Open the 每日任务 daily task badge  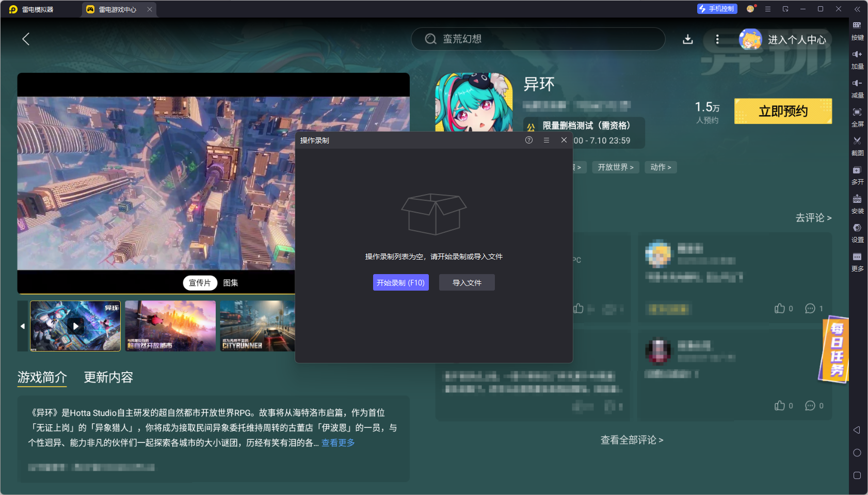[x=834, y=349]
